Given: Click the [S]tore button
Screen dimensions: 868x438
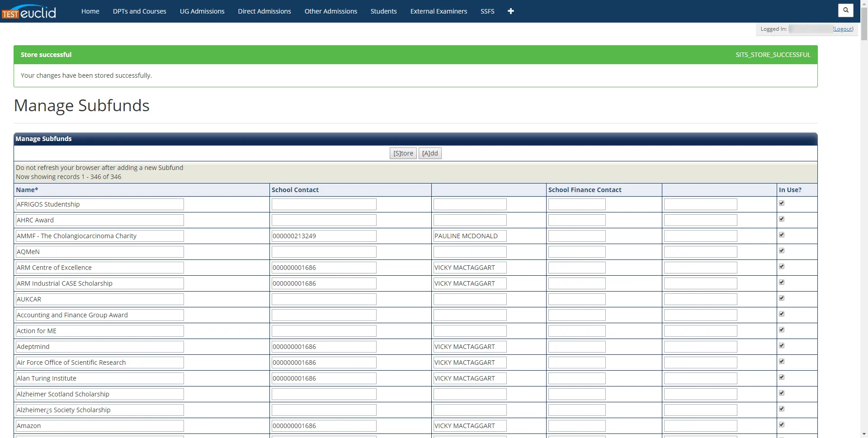Looking at the screenshot, I should click(403, 153).
